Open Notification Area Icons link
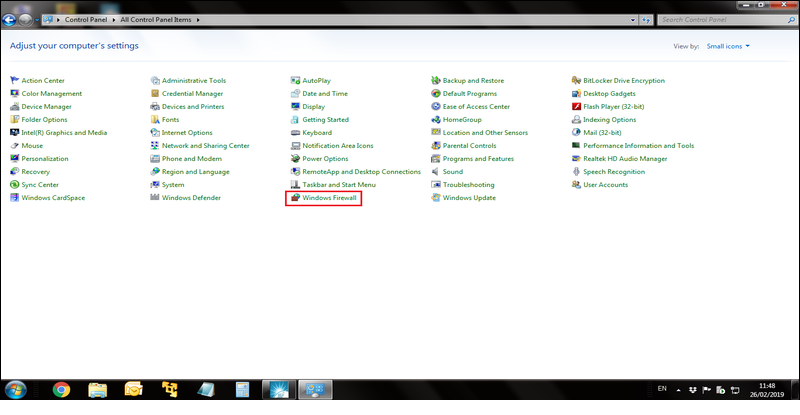 338,145
